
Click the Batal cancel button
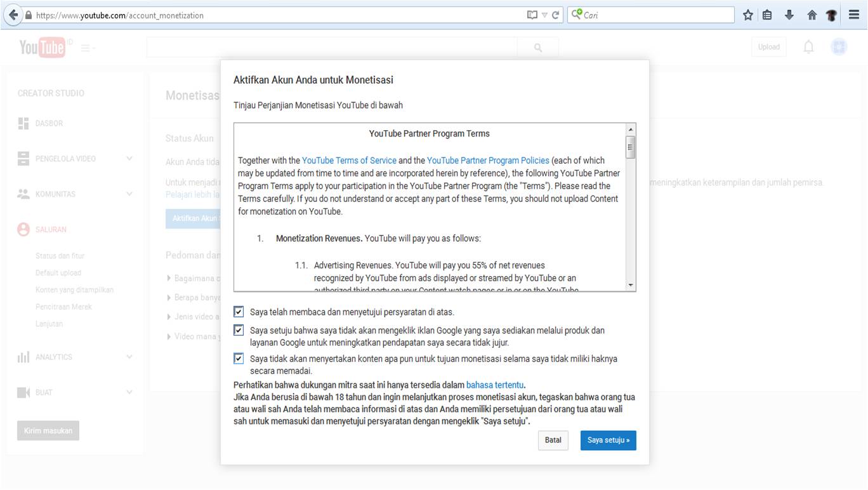coord(553,440)
